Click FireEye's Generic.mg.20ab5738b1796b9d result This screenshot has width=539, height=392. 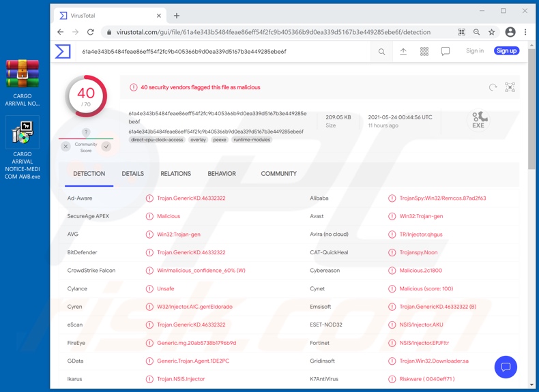coord(196,343)
